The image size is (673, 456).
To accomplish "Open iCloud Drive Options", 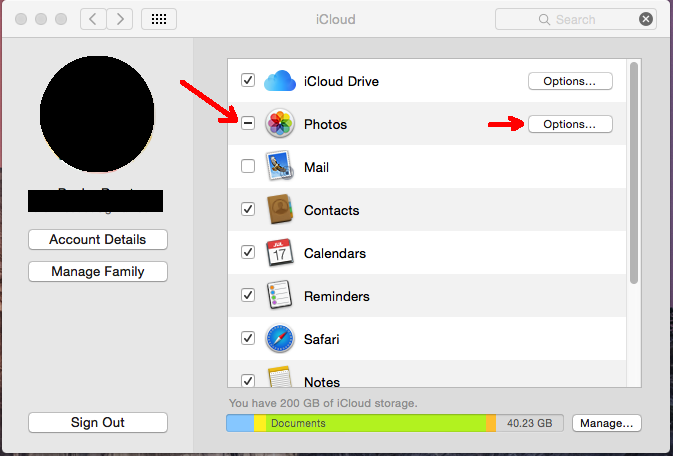I will pyautogui.click(x=570, y=81).
